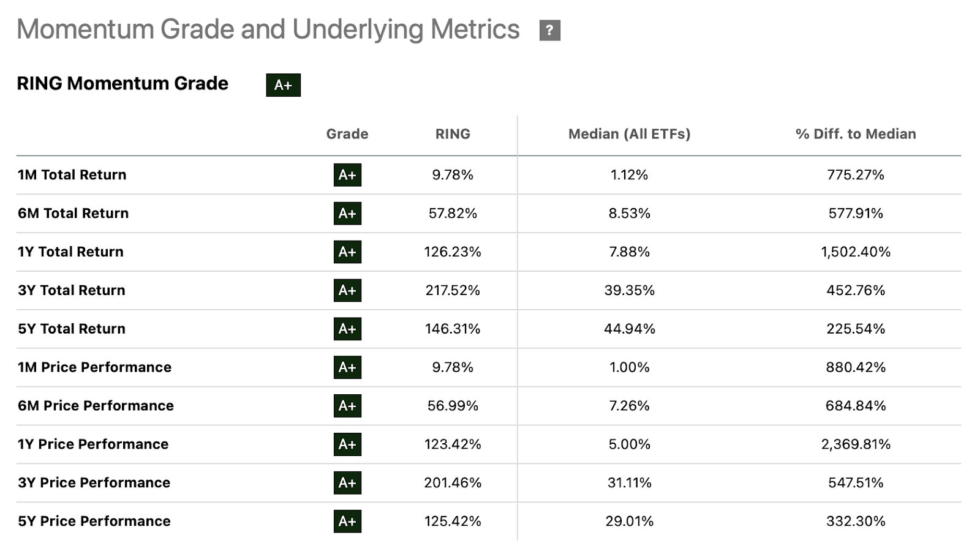Click the % Diff. to Median header
Image resolution: width=980 pixels, height=554 pixels.
(x=856, y=134)
